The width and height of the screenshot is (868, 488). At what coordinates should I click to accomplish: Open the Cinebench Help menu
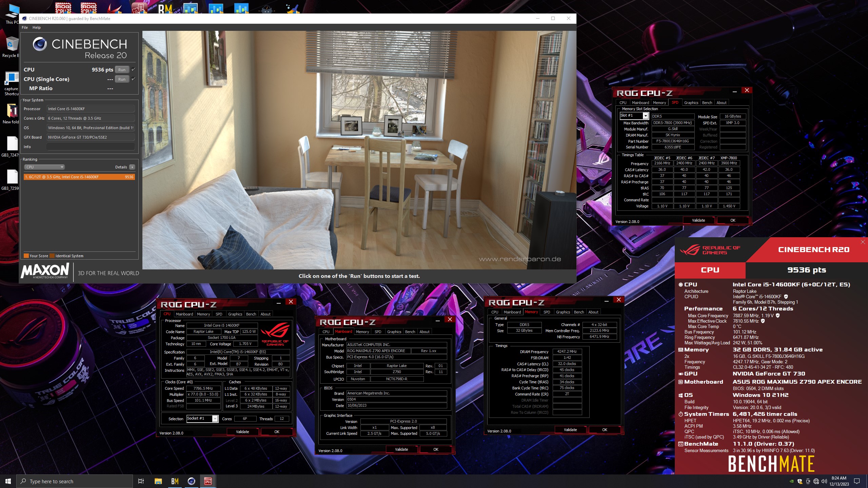pyautogui.click(x=37, y=27)
